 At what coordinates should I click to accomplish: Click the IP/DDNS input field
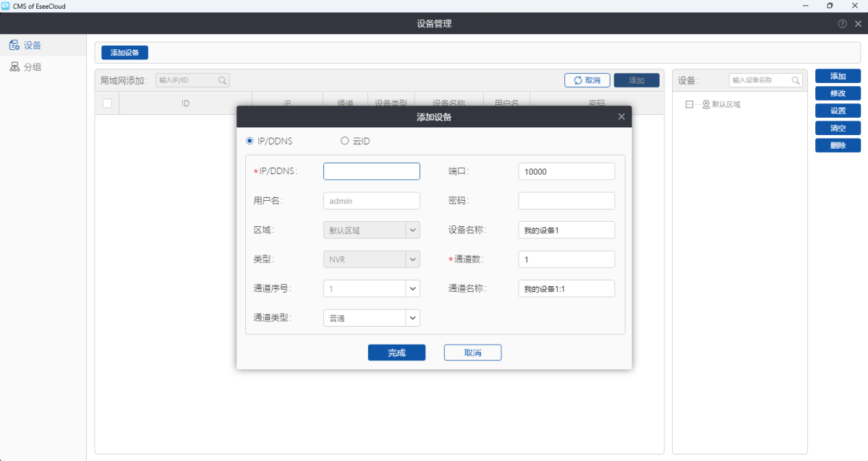click(371, 171)
